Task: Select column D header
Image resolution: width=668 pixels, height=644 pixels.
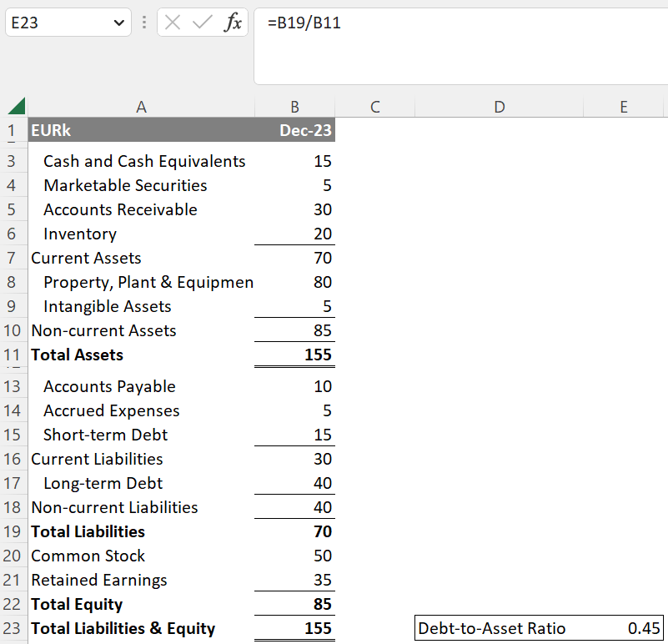Action: tap(499, 107)
